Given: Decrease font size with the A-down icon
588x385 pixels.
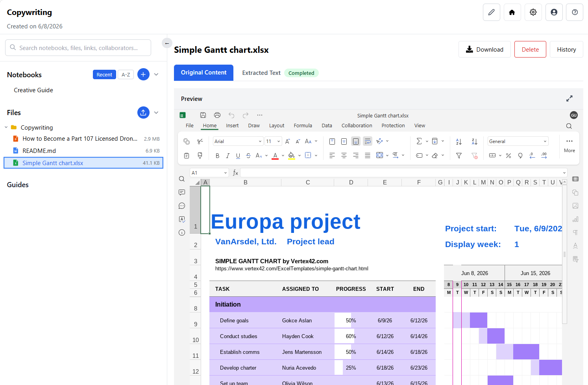Looking at the screenshot, I should tap(298, 141).
